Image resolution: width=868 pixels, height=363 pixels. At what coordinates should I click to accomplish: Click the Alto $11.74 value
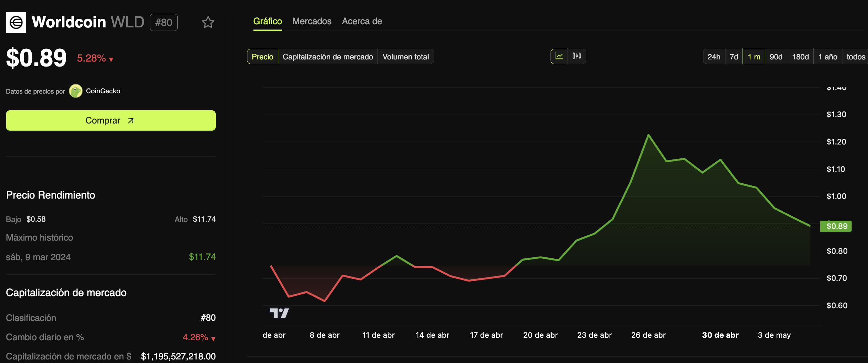coord(204,219)
